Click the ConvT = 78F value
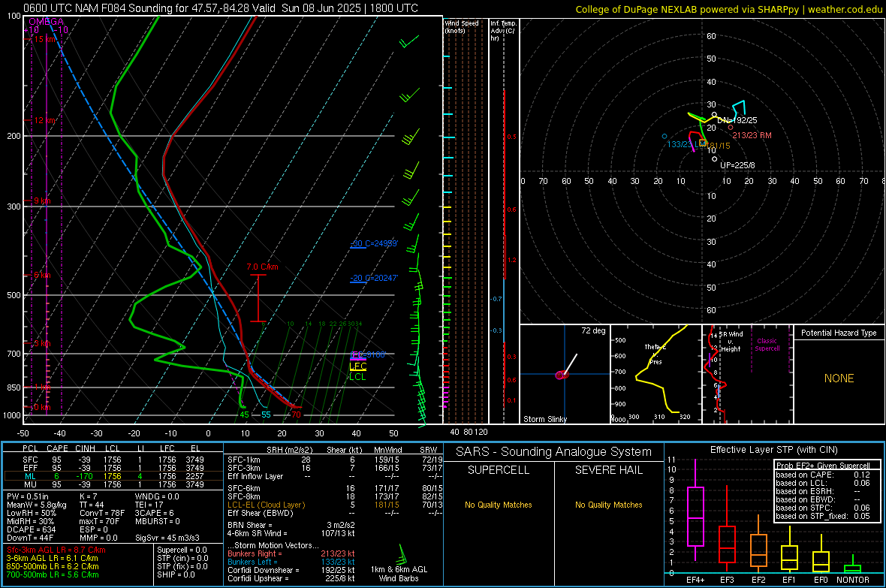This screenshot has height=588, width=886. click(101, 514)
